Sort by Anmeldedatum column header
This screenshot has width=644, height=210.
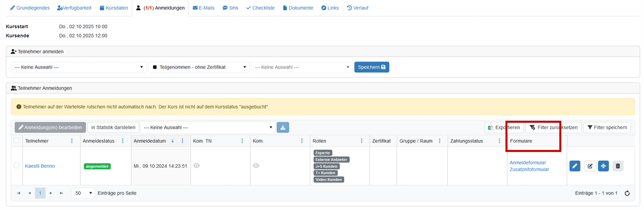click(150, 141)
